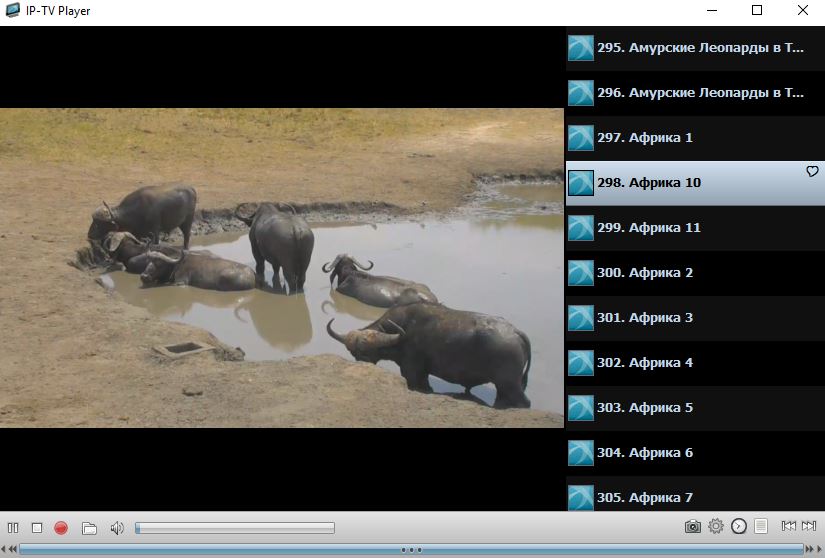
Task: Toggle the channel list panel icon
Action: pyautogui.click(x=761, y=526)
